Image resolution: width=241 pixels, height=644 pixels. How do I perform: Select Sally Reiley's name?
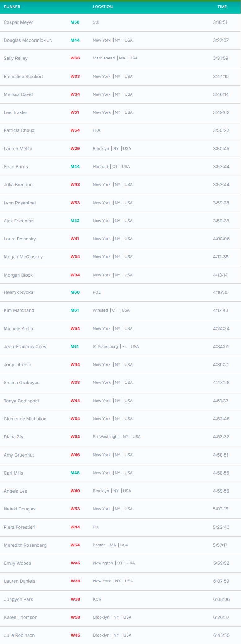tap(15, 58)
